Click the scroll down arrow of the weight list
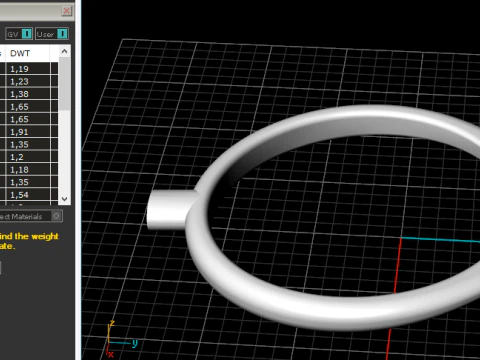 pos(64,199)
